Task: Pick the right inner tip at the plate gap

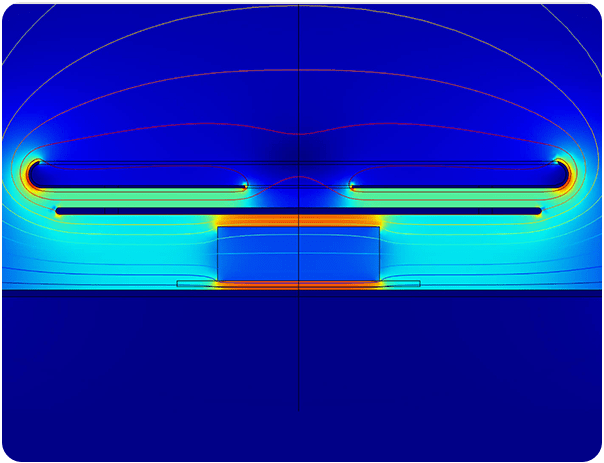Action: [353, 185]
